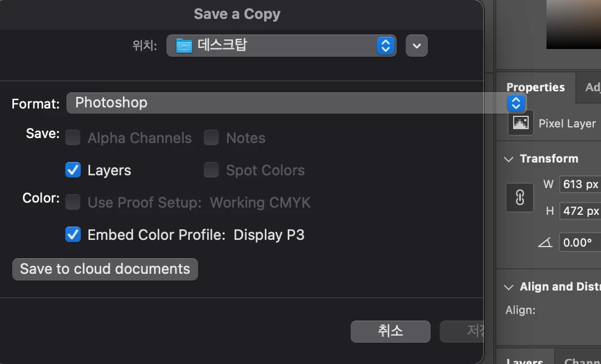Toggle the link width and height icon
Viewport: 601px width, 364px height.
point(520,198)
